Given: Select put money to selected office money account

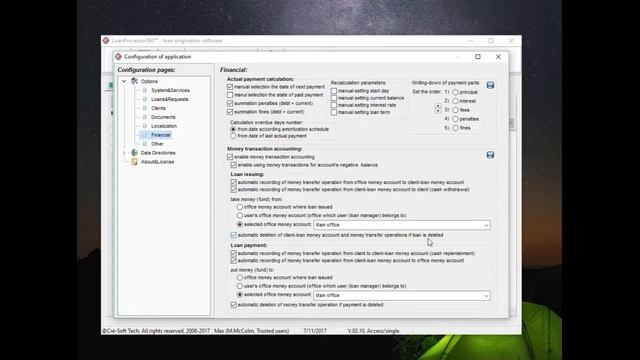Looking at the screenshot, I should tap(240, 295).
